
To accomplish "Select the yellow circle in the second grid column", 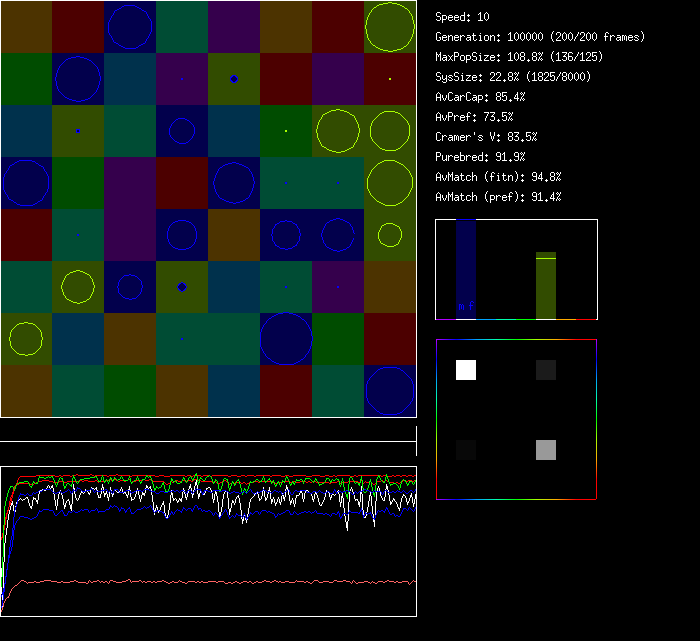I will tap(78, 286).
